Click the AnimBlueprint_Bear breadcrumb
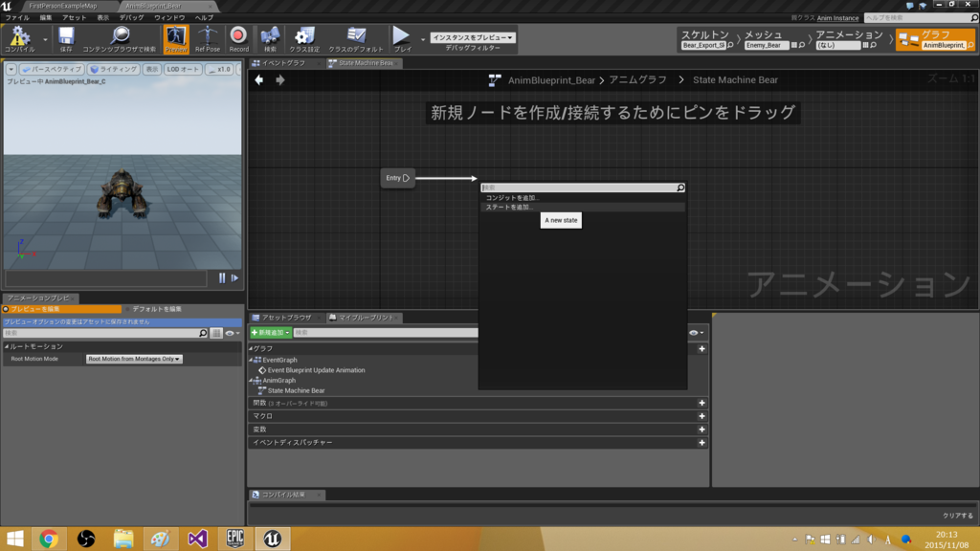 point(551,80)
